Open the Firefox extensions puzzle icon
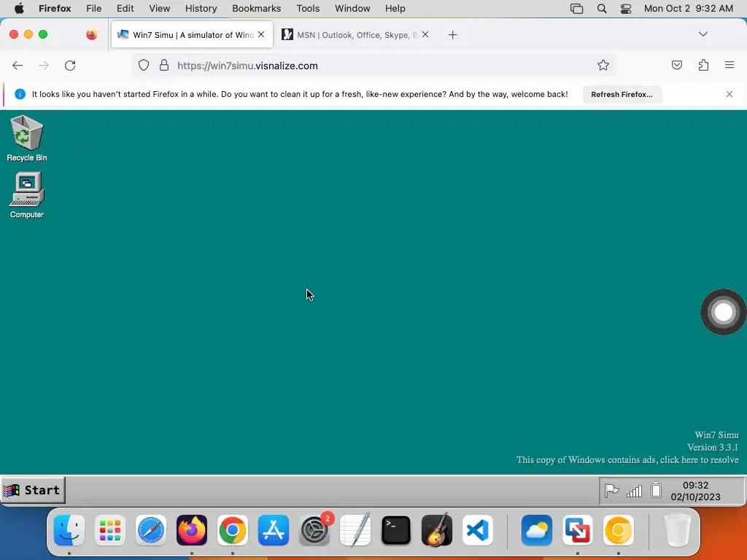Screen dimensions: 747x560 click(x=703, y=65)
